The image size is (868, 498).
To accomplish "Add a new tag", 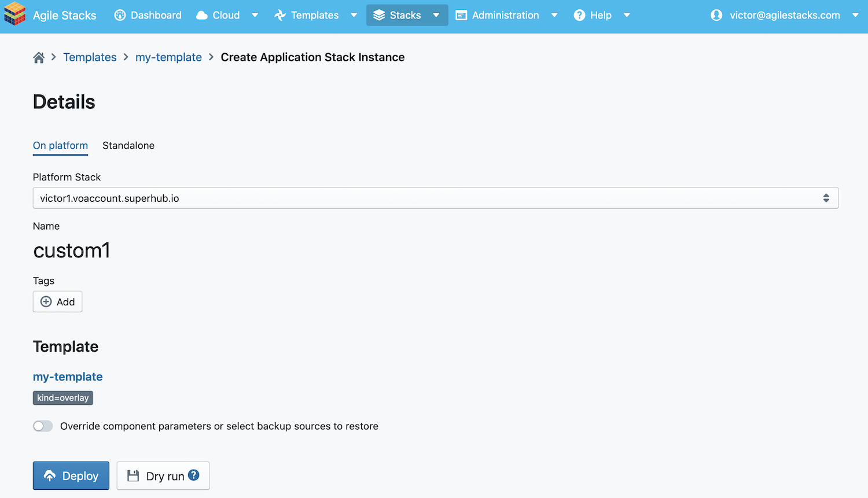I will click(57, 301).
